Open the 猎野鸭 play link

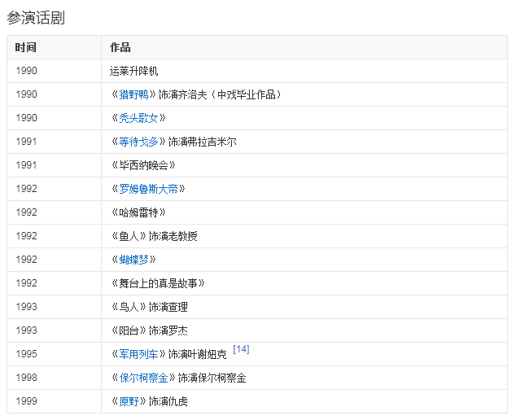point(134,94)
